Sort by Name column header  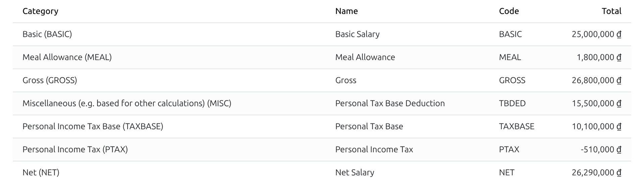346,11
